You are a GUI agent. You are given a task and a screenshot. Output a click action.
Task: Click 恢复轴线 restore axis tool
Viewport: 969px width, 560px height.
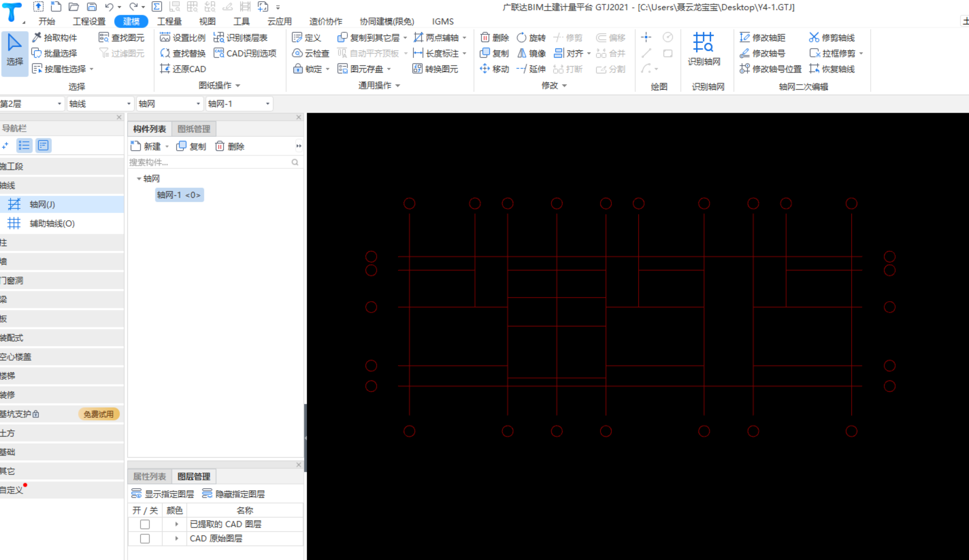pos(832,69)
